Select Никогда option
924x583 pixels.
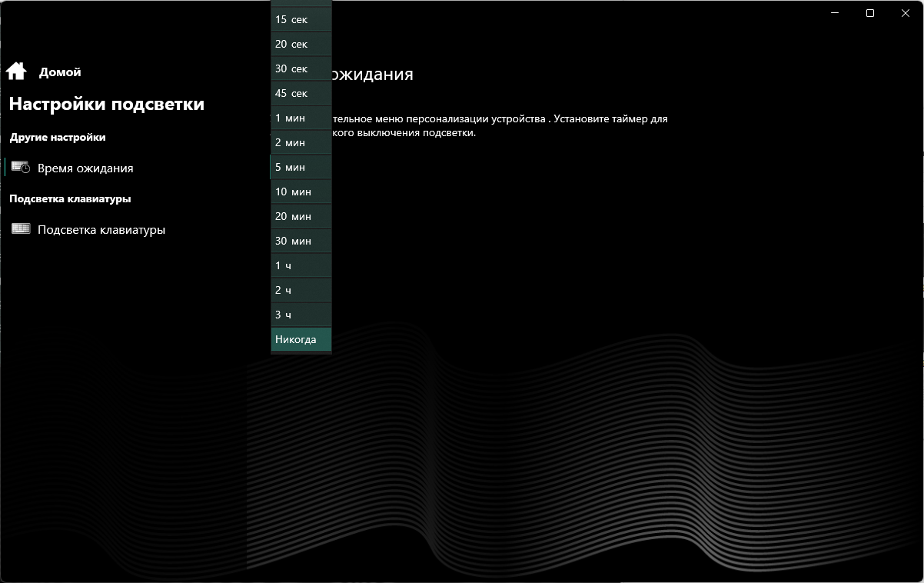tap(301, 339)
